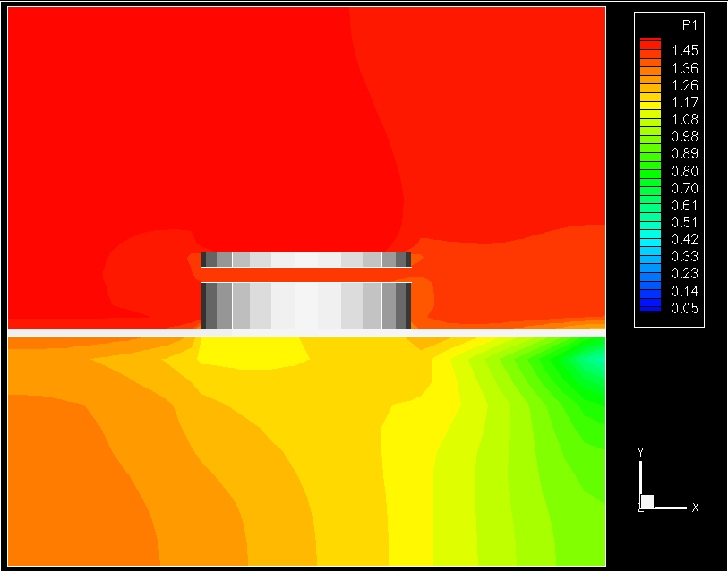The width and height of the screenshot is (728, 572).
Task: Click the green legend swatch beside 0.80
Action: coord(650,170)
